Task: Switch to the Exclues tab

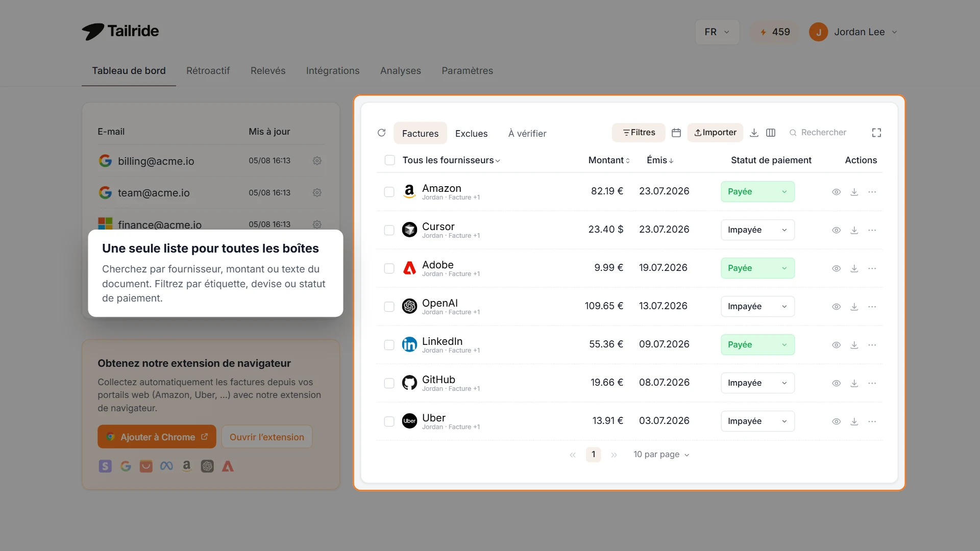Action: [471, 133]
